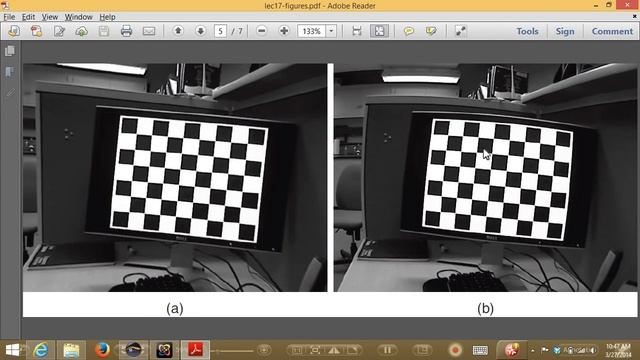
Task: Open the File menu
Action: (9, 17)
